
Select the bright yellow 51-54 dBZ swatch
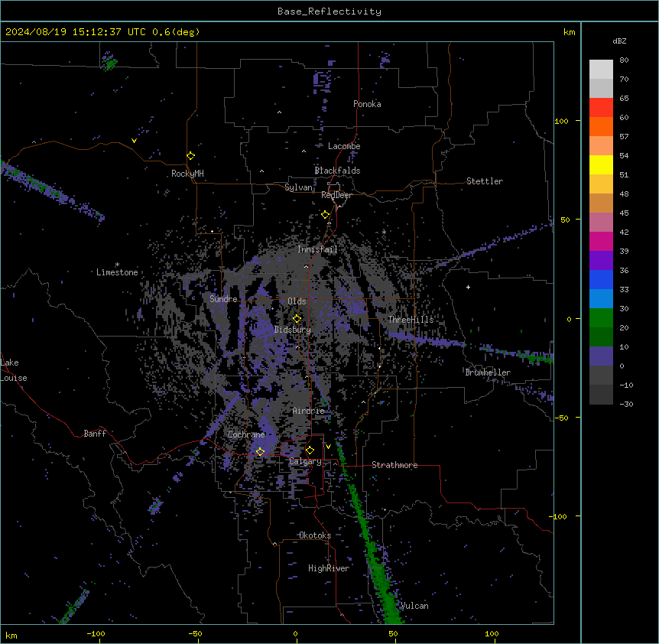pos(601,164)
